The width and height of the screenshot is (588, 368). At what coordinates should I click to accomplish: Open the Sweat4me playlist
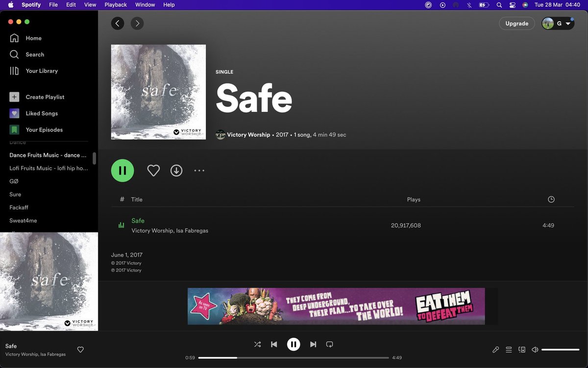pyautogui.click(x=23, y=221)
